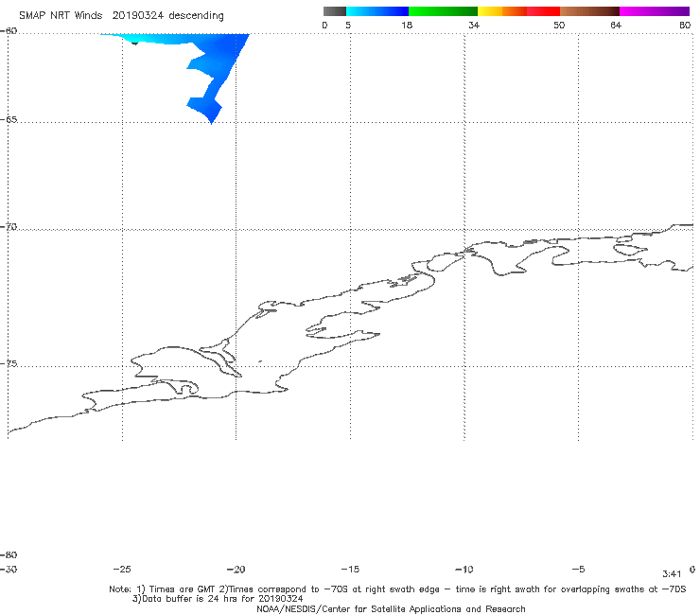Viewport: 700px width, 615px height.
Task: Click the latitude label -65
Action: 9,120
